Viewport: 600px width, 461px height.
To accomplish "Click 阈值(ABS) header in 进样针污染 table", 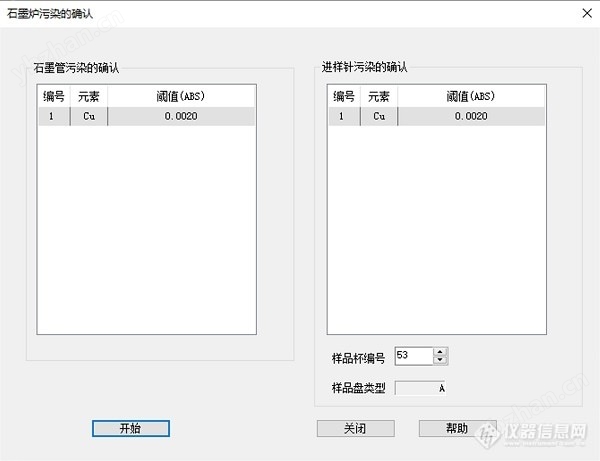I will [x=470, y=97].
